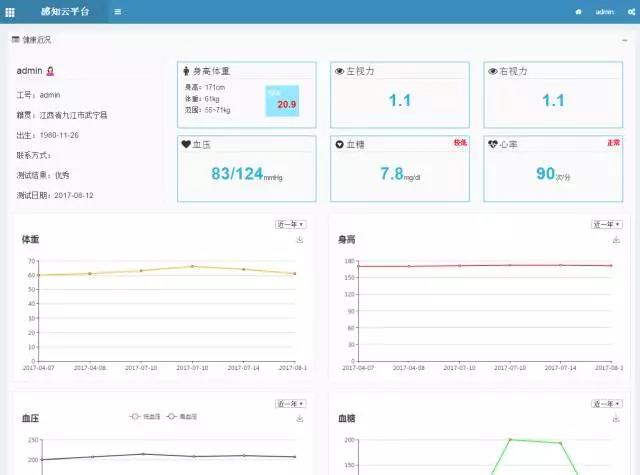Collapse the 健康近况 panel
The width and height of the screenshot is (640, 475).
[x=624, y=40]
